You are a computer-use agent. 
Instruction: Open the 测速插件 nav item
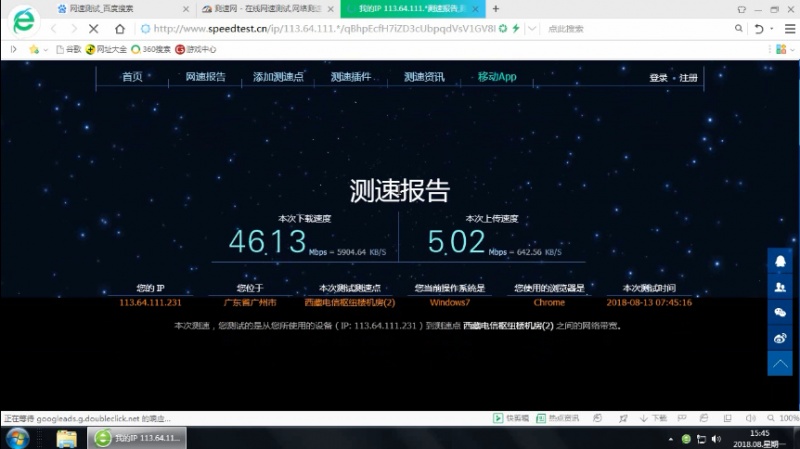coord(351,77)
